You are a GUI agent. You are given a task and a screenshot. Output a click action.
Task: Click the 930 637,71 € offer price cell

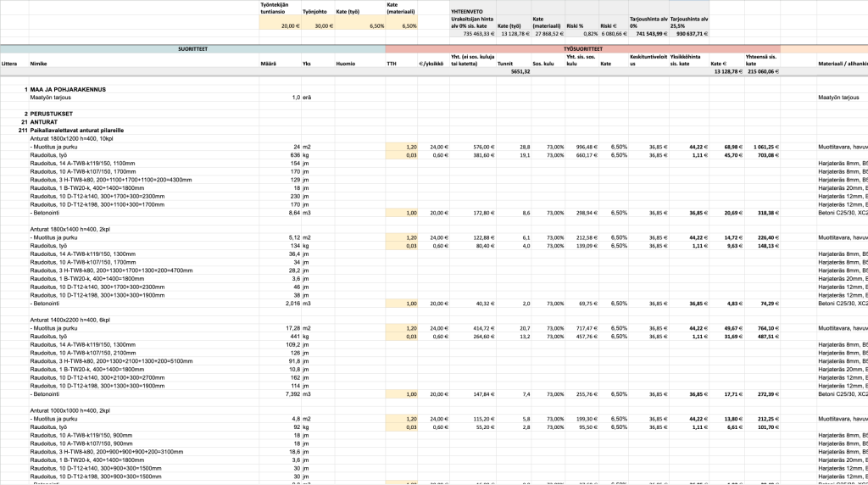(690, 35)
